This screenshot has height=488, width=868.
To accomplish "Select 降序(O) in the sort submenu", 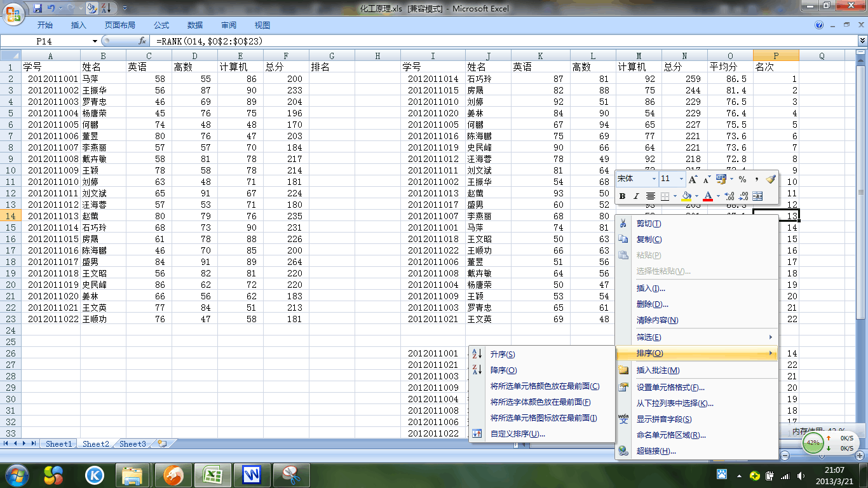I will click(542, 370).
